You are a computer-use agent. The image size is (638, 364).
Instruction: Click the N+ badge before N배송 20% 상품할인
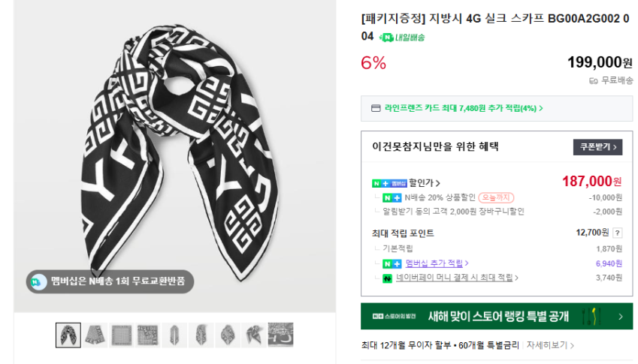[392, 197]
